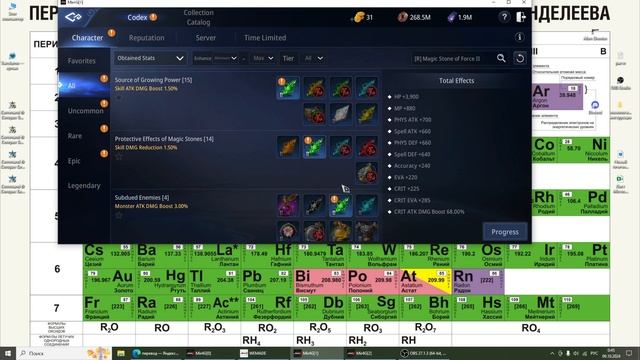Go back using the arrow logo icon

coord(73,17)
